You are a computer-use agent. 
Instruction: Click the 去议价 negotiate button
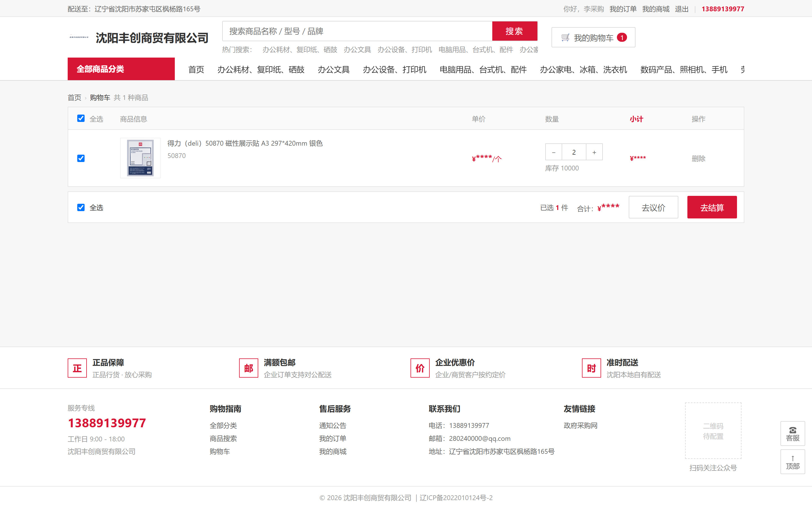coord(653,207)
